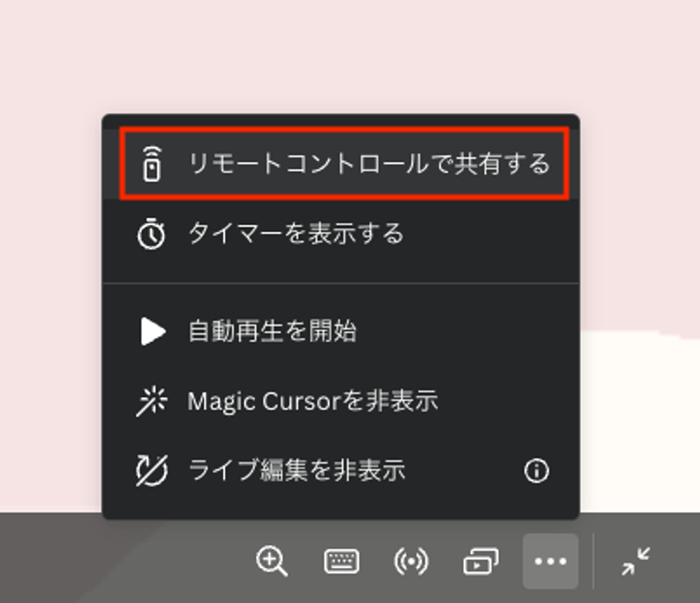Open the three-dot overflow menu
700x603 pixels.
point(549,561)
